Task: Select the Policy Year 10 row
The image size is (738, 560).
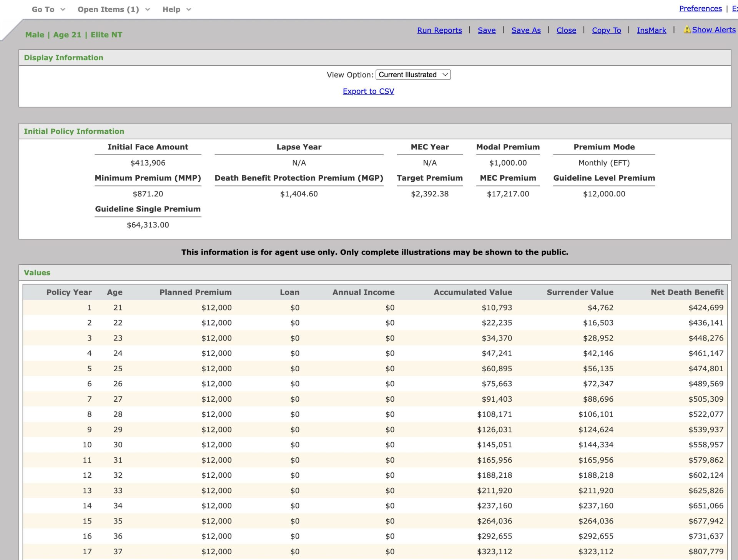Action: pyautogui.click(x=375, y=445)
